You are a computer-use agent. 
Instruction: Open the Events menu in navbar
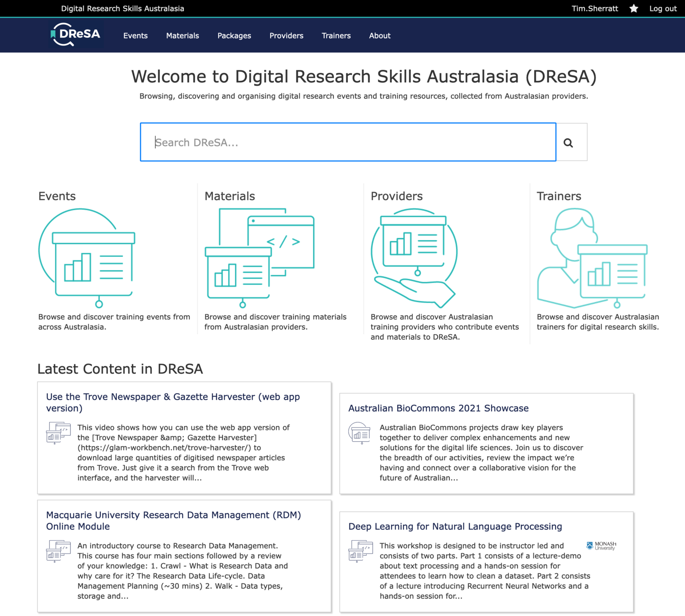point(135,36)
